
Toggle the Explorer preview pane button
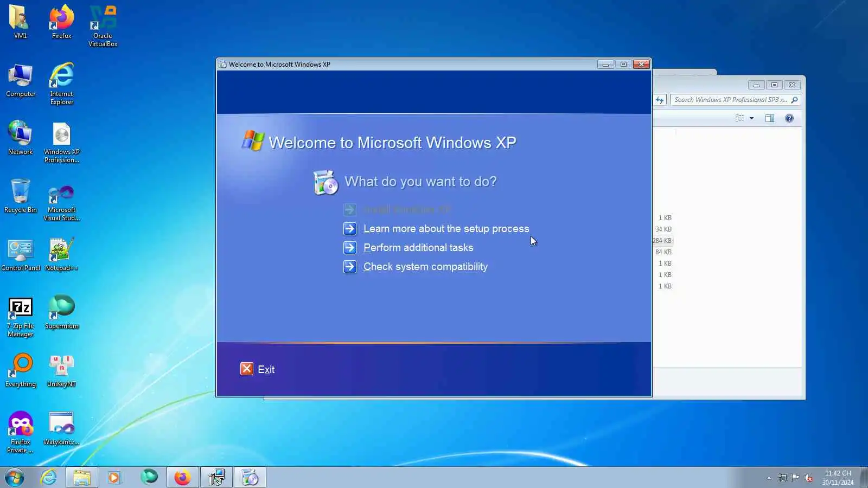coord(769,118)
